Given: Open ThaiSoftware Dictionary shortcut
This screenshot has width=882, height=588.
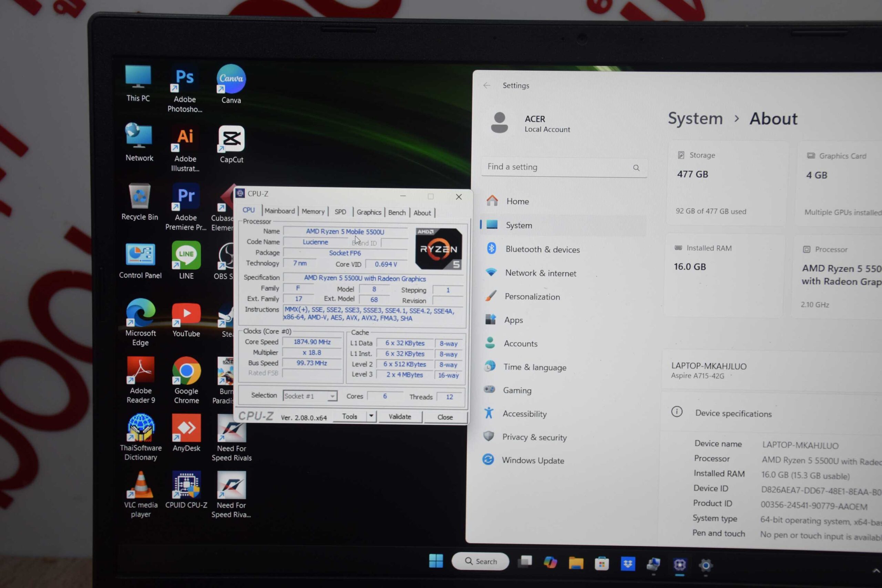Looking at the screenshot, I should coord(141,437).
